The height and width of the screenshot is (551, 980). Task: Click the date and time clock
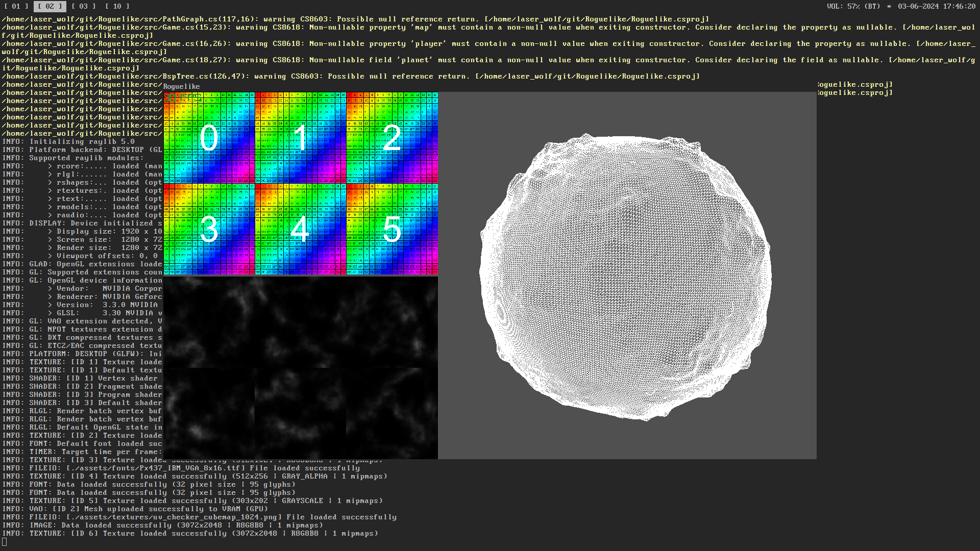tap(937, 6)
